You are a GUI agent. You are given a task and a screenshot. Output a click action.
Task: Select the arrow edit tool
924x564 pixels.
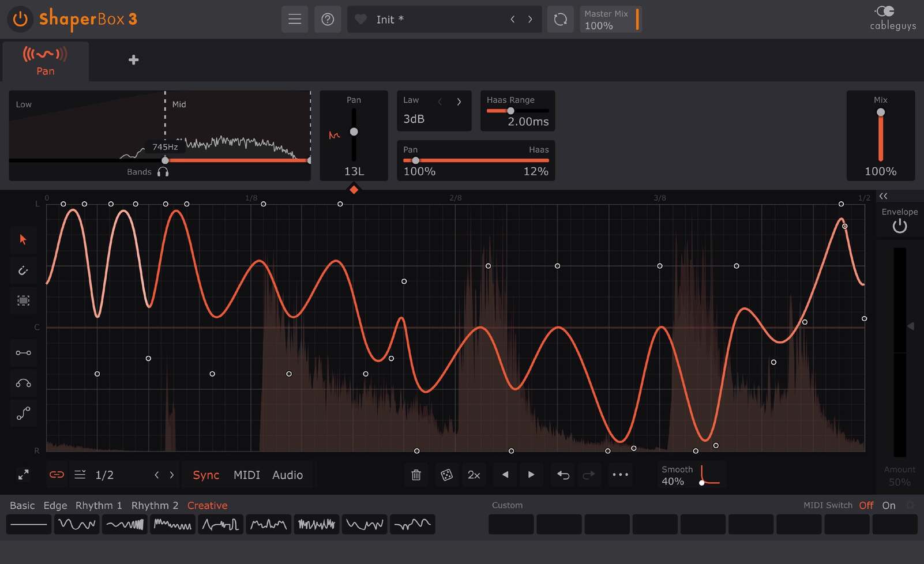tap(23, 240)
